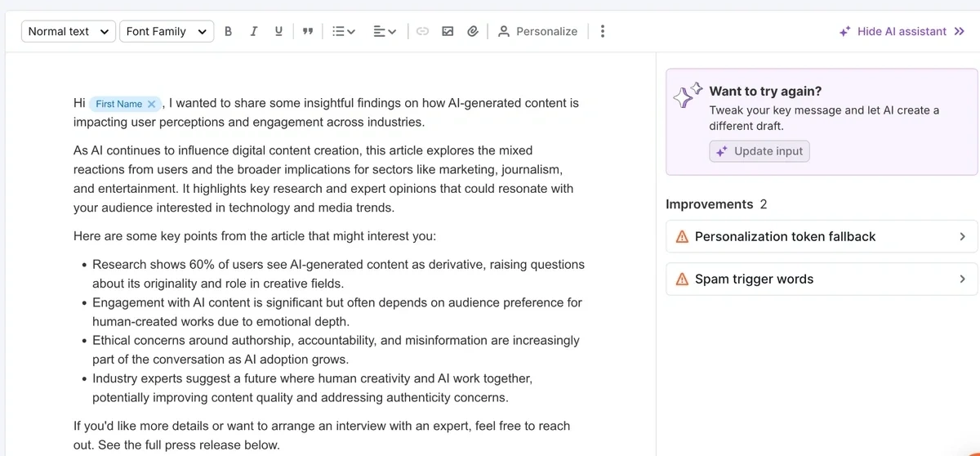Viewport: 980px width, 456px height.
Task: Click the Update input button
Action: 759,151
